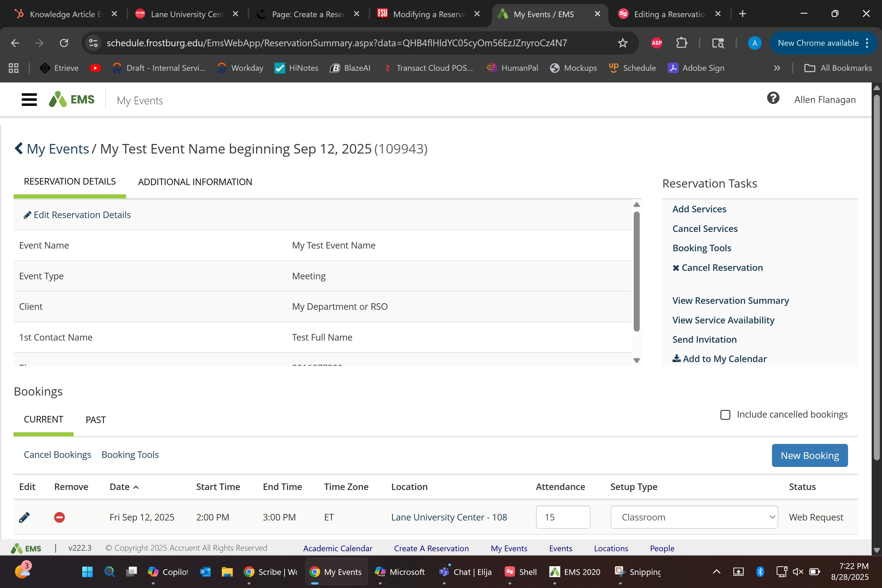Switch to the Additional Information tab
This screenshot has height=588, width=882.
pos(195,182)
